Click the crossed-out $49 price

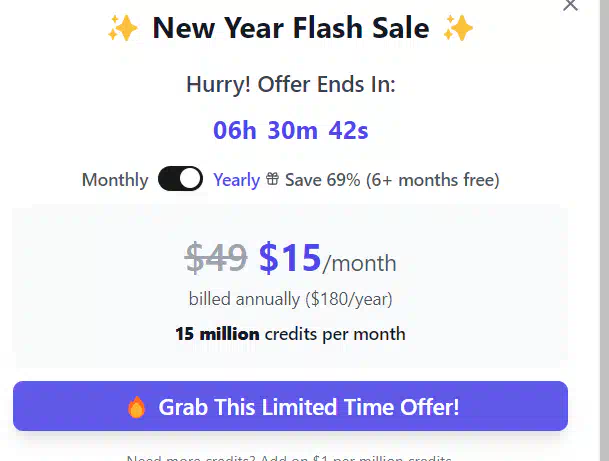(x=216, y=259)
